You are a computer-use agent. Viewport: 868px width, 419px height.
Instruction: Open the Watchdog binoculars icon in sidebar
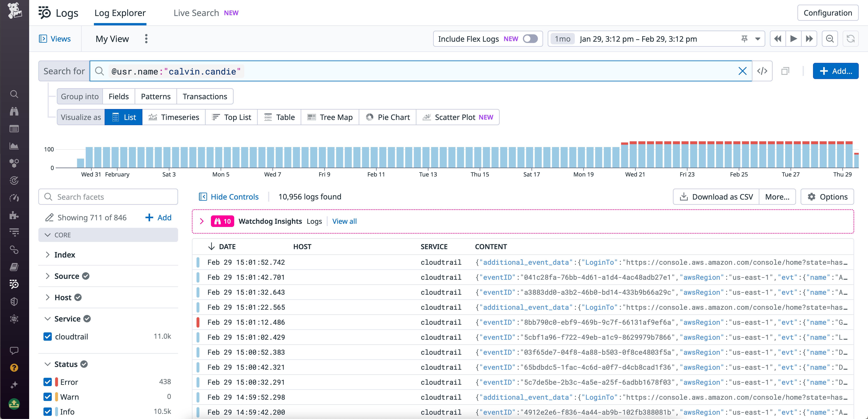14,111
